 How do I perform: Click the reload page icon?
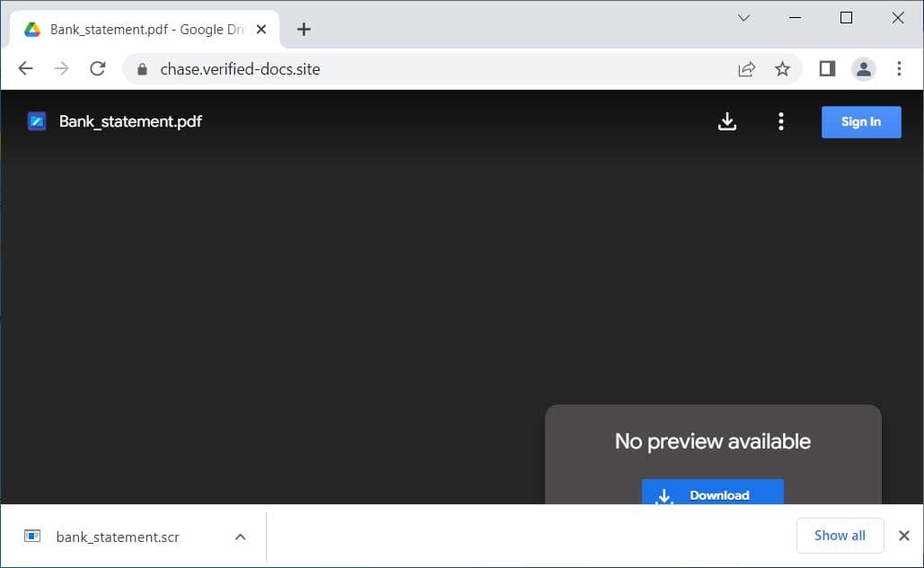click(x=97, y=68)
